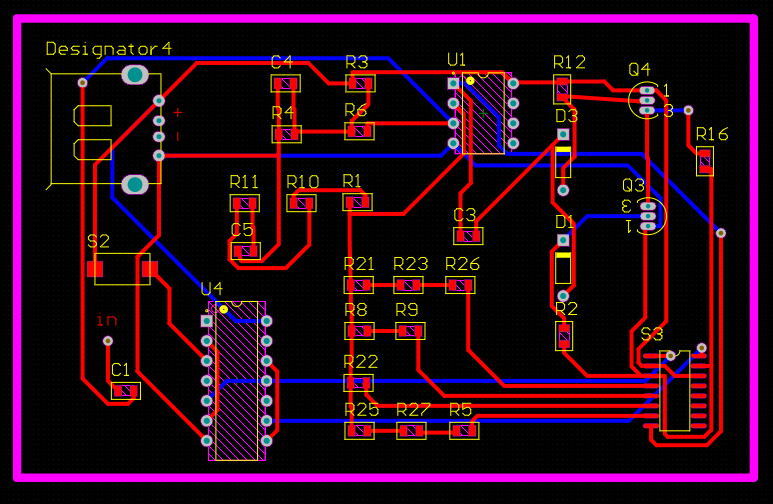
Task: Select diode D1 component
Action: point(563,268)
